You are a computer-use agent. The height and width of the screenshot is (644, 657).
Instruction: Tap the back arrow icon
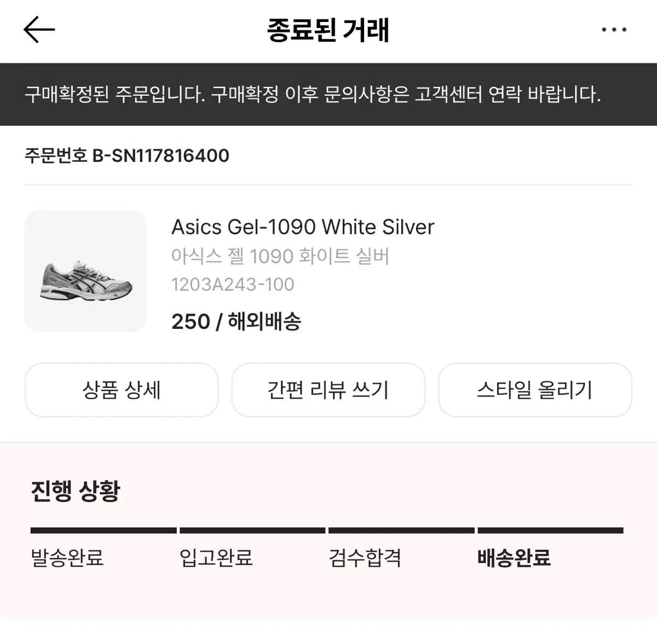39,30
